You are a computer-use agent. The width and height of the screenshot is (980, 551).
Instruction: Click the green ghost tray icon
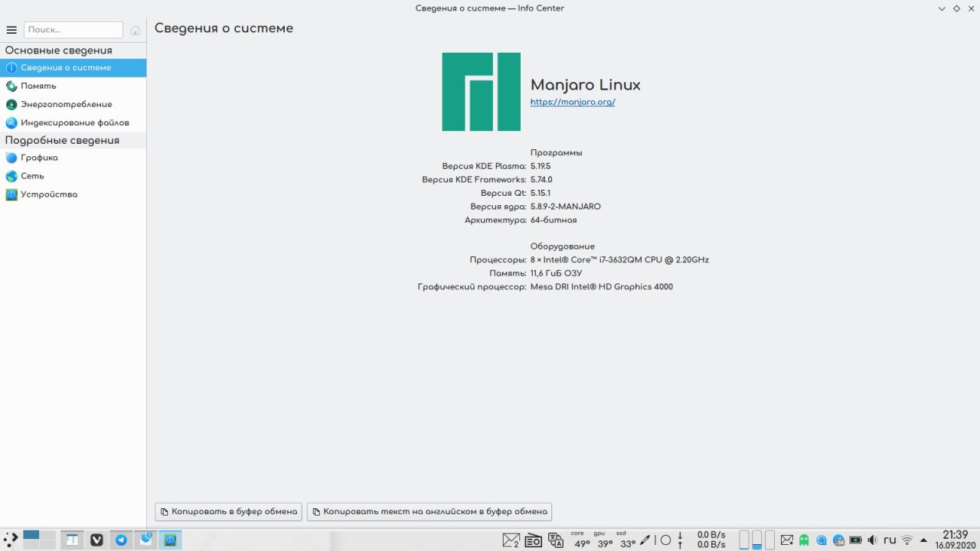(x=804, y=540)
